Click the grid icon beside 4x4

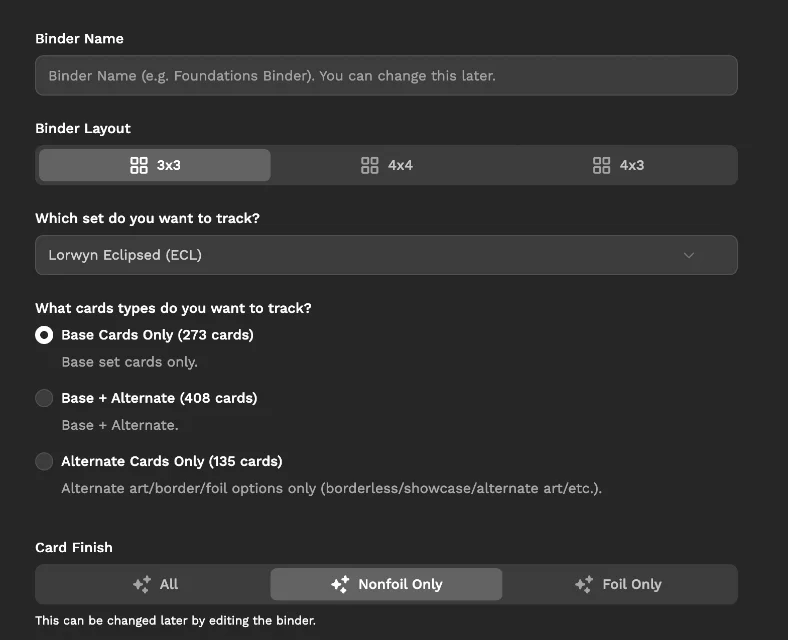click(370, 165)
